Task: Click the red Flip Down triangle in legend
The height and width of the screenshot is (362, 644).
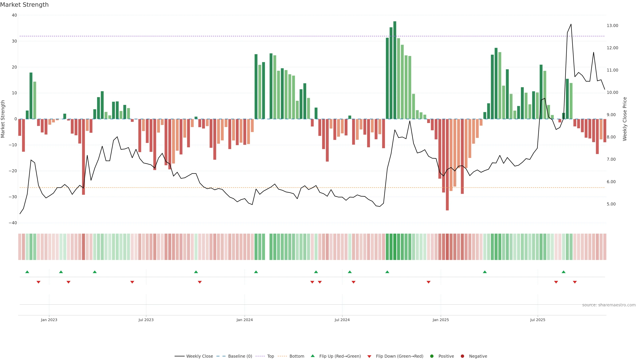Action: (x=369, y=356)
